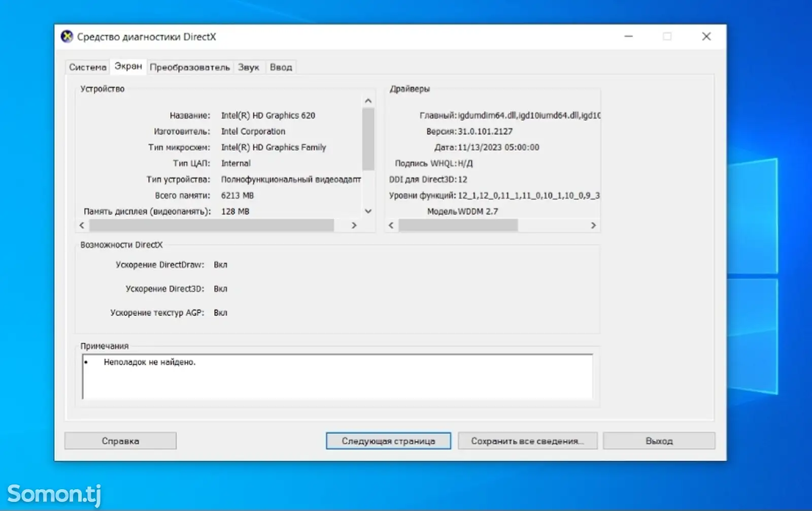Click the Неполадок не найдено note
The image size is (812, 511).
tap(150, 362)
